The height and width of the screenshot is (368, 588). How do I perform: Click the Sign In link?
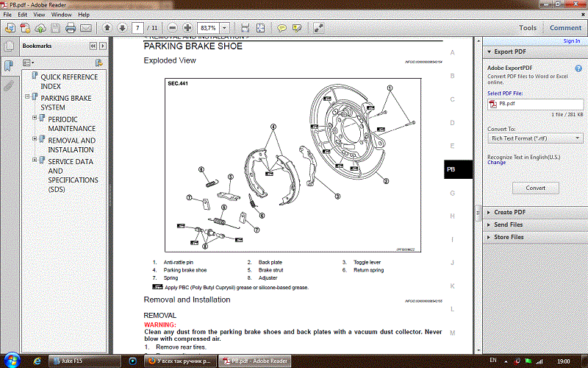point(572,41)
